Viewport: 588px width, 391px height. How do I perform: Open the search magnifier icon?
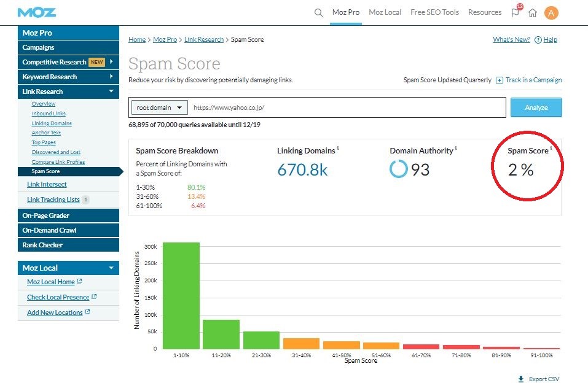pyautogui.click(x=318, y=13)
